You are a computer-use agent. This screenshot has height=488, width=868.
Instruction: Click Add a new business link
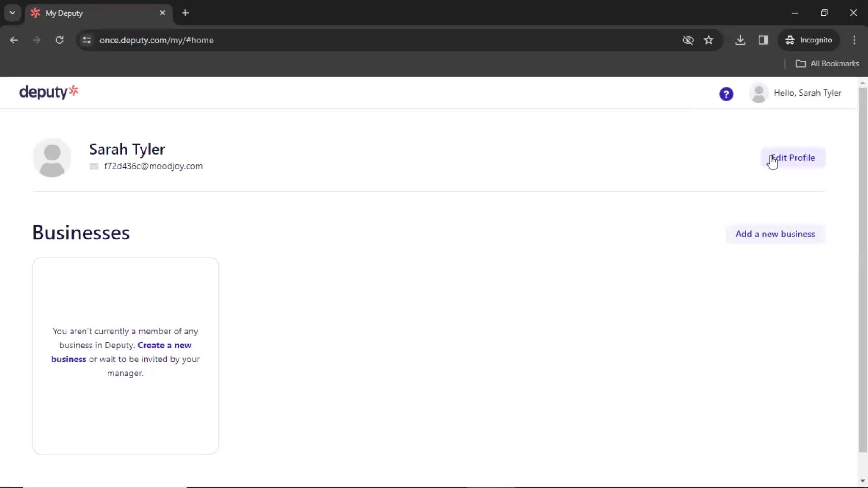point(775,234)
